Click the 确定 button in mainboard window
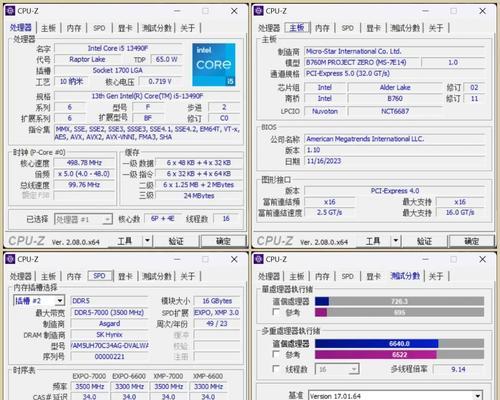This screenshot has height=400, width=500. tap(471, 240)
